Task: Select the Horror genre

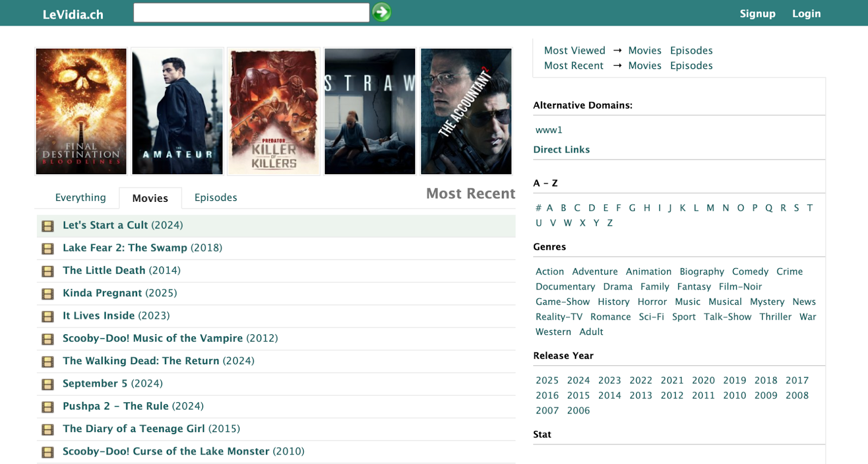Action: coord(652,302)
